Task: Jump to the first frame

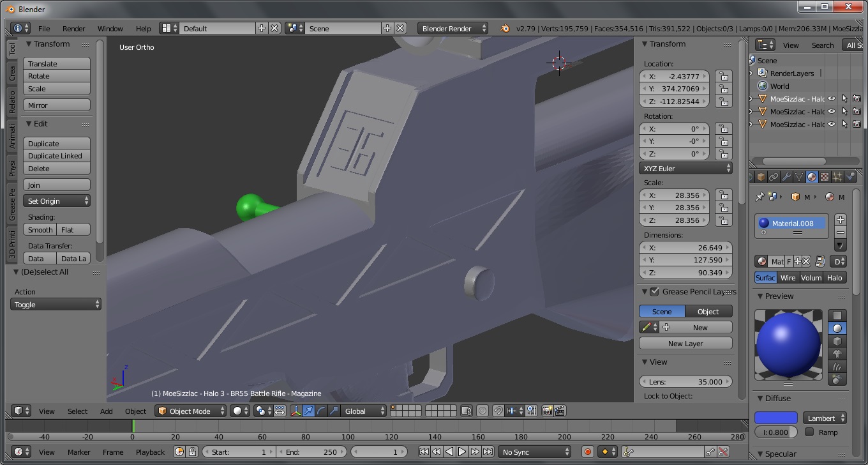Action: click(x=424, y=452)
